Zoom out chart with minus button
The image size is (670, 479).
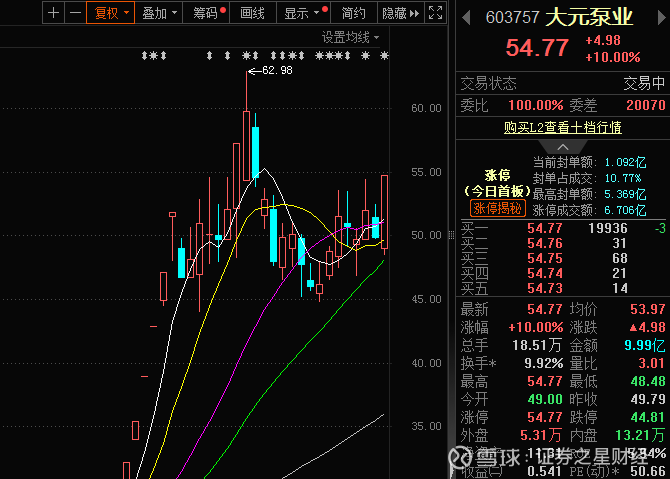(75, 13)
